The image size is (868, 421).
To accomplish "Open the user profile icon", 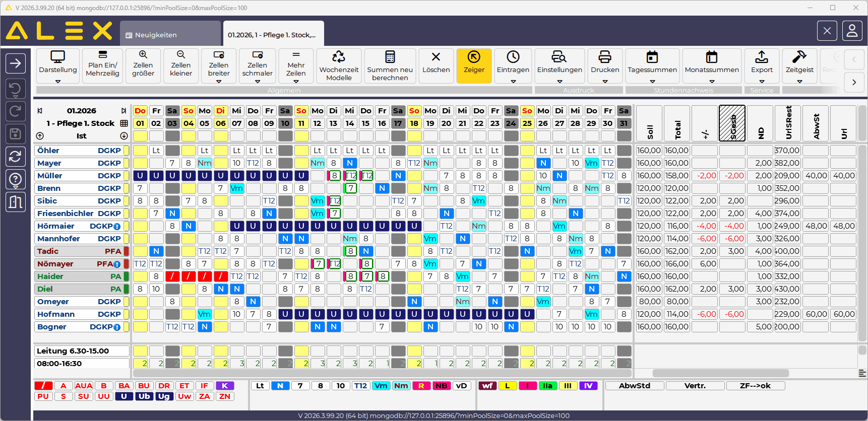I will pyautogui.click(x=852, y=31).
